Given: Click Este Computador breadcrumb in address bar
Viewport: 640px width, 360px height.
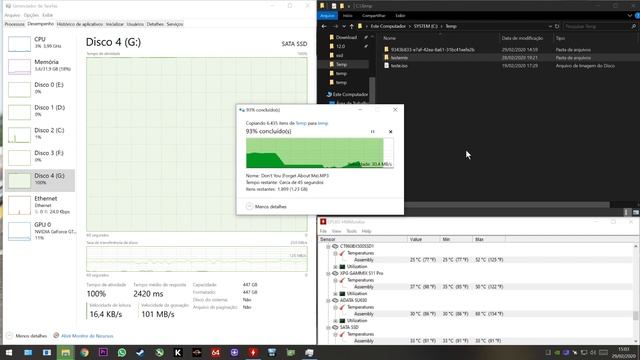Looking at the screenshot, I should tap(388, 26).
